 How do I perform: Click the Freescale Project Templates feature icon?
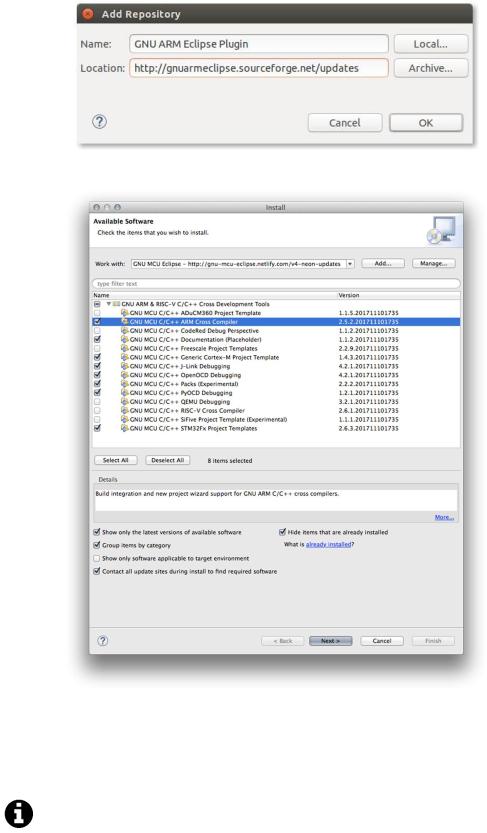(x=125, y=348)
